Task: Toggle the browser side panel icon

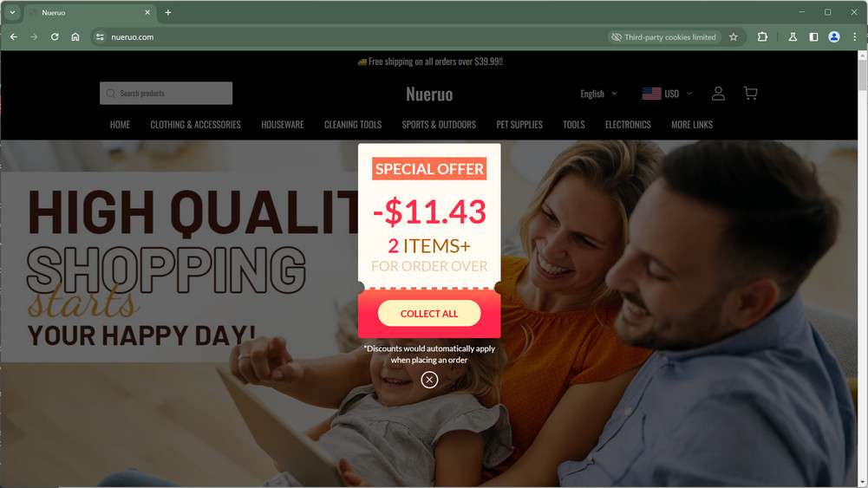Action: tap(813, 37)
